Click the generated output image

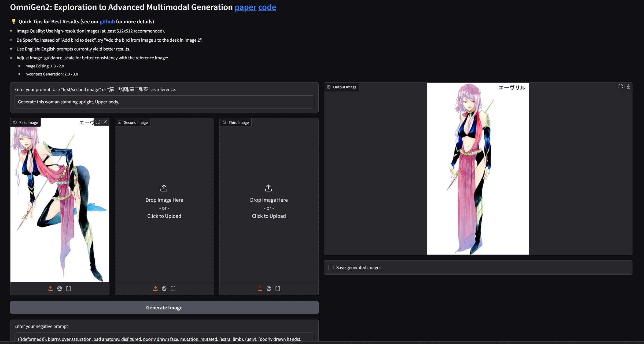pos(478,169)
